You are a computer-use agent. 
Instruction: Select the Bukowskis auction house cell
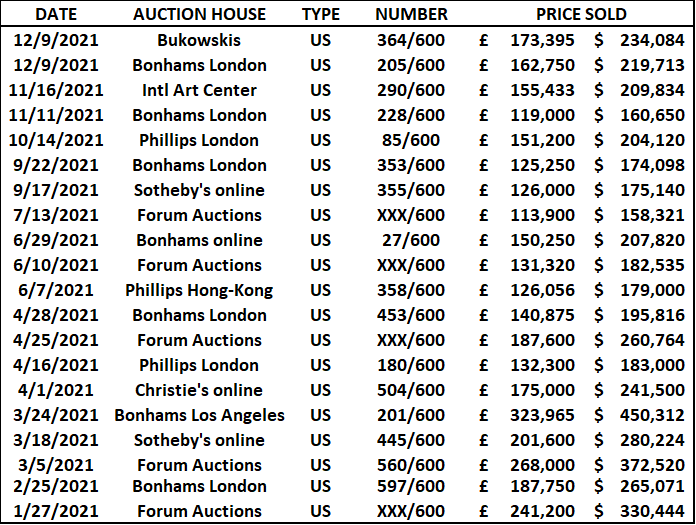[200, 40]
